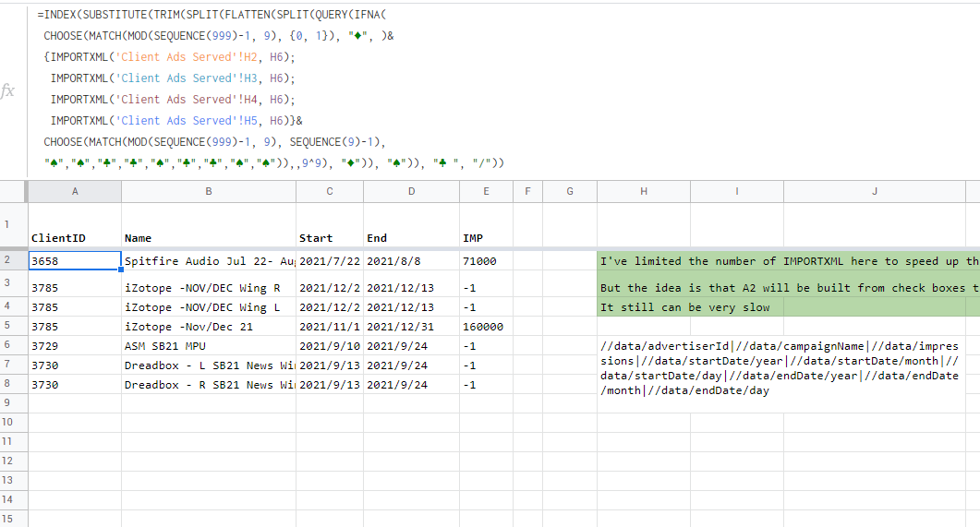The width and height of the screenshot is (980, 527).
Task: Select Dreadbox - L SB21 News cell
Action: [209, 365]
